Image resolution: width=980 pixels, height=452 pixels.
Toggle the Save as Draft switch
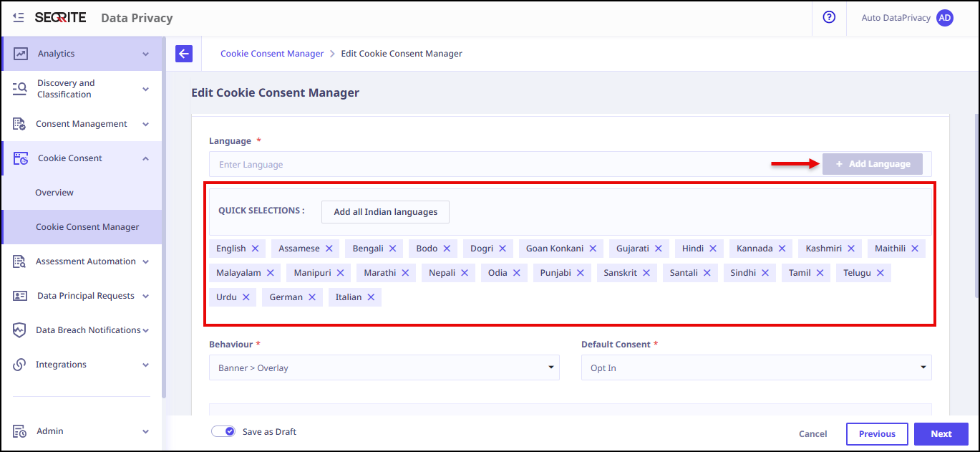click(223, 432)
